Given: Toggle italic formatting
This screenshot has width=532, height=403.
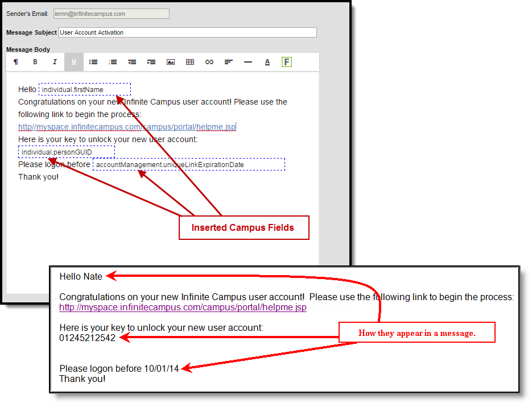Looking at the screenshot, I should click(55, 62).
